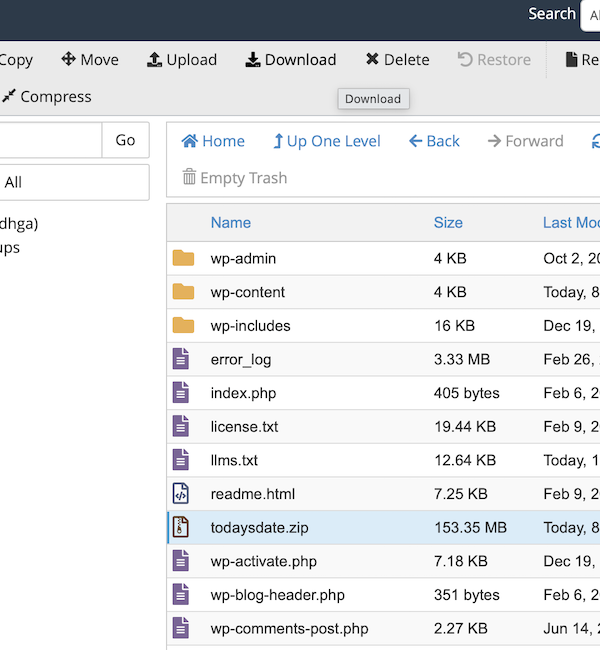Select the index.php file row
Image resolution: width=600 pixels, height=650 pixels.
pos(380,393)
